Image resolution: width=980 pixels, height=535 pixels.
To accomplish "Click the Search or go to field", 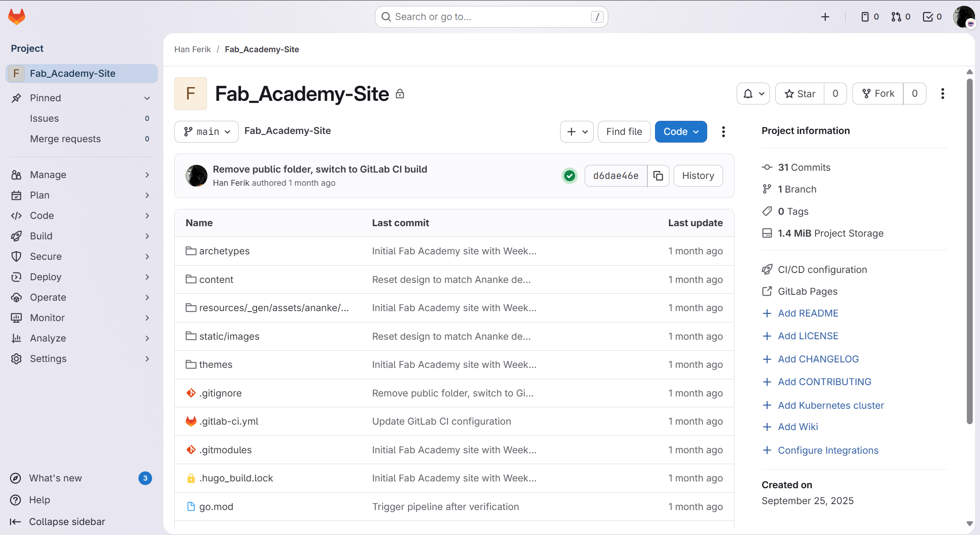I will pos(491,16).
